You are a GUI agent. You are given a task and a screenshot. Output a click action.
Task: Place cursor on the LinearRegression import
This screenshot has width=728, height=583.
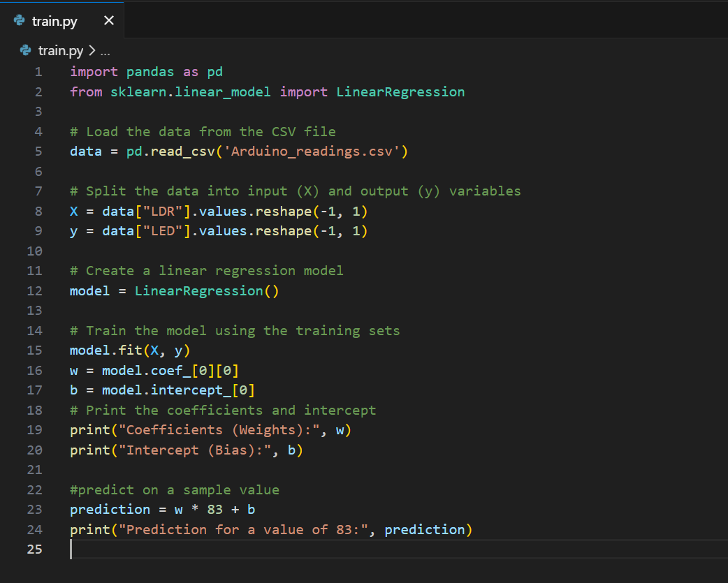point(400,91)
